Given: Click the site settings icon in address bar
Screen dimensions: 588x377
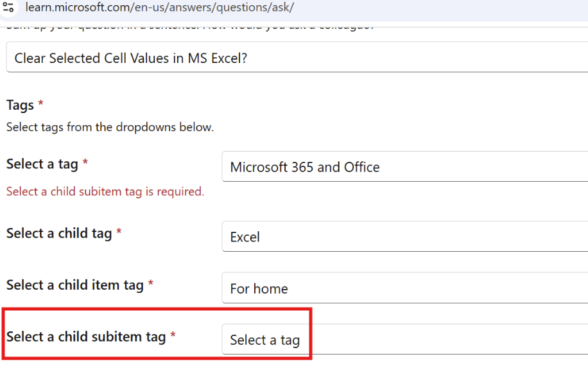Looking at the screenshot, I should coord(8,7).
